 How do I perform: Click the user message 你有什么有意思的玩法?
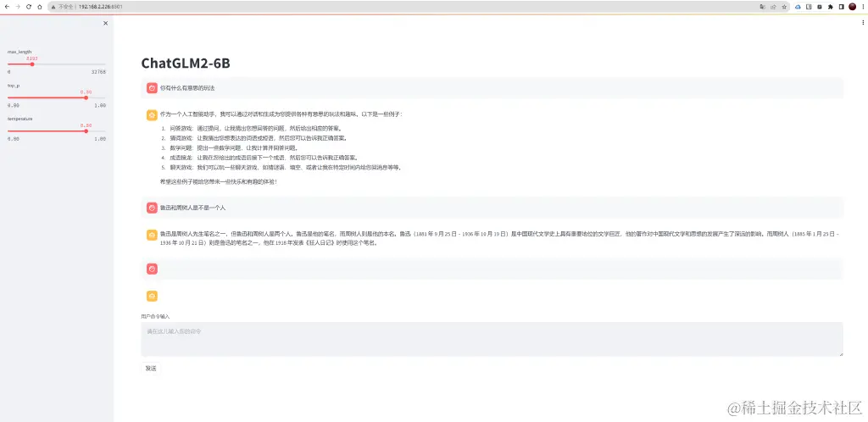[187, 88]
